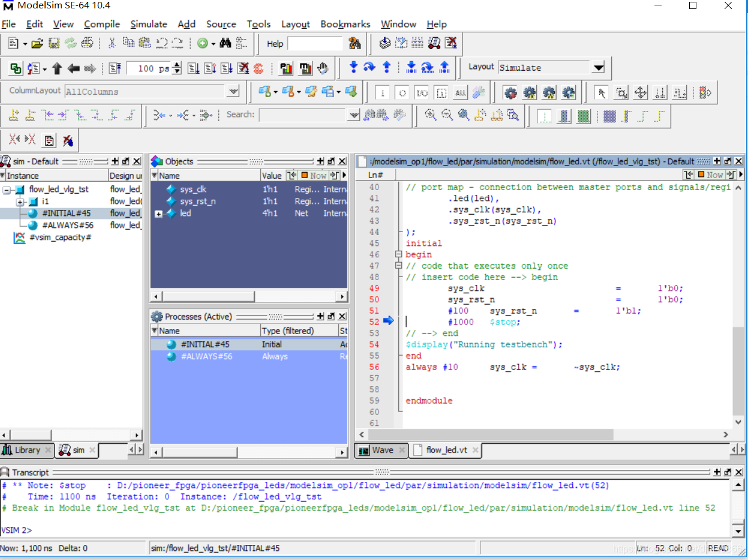Click the Break simulation stop icon
748x560 pixels.
pos(259,68)
